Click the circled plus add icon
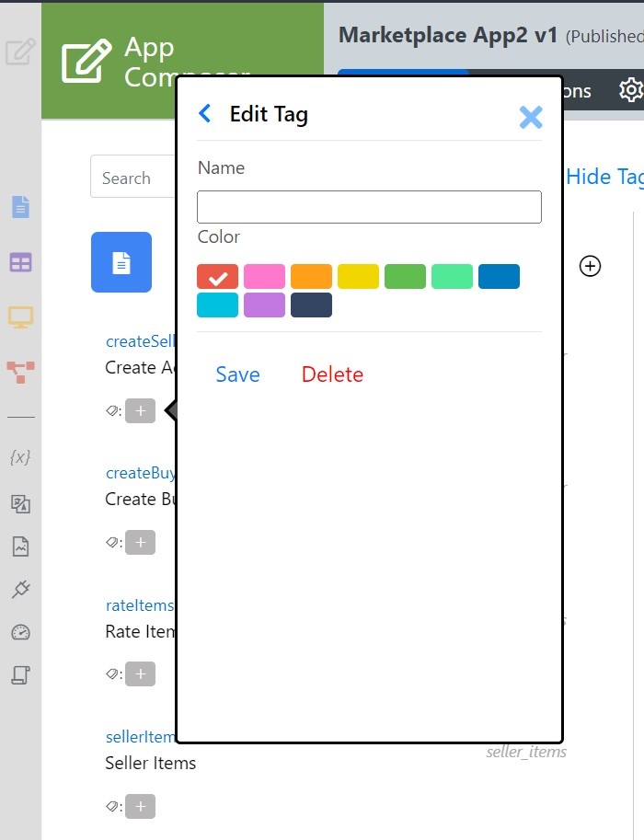The width and height of the screenshot is (644, 840). pyautogui.click(x=590, y=266)
